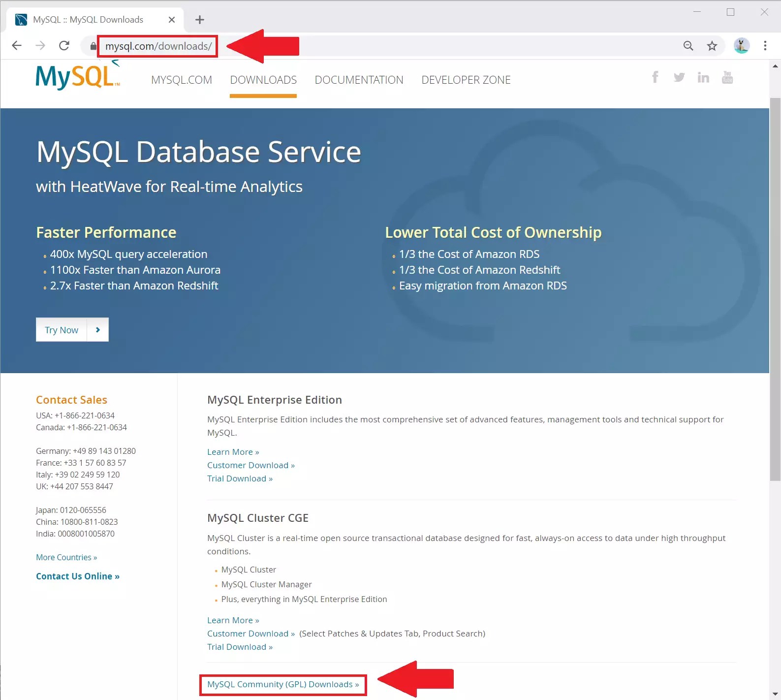781x700 pixels.
Task: Click the Faster Performance heading
Action: (x=106, y=232)
